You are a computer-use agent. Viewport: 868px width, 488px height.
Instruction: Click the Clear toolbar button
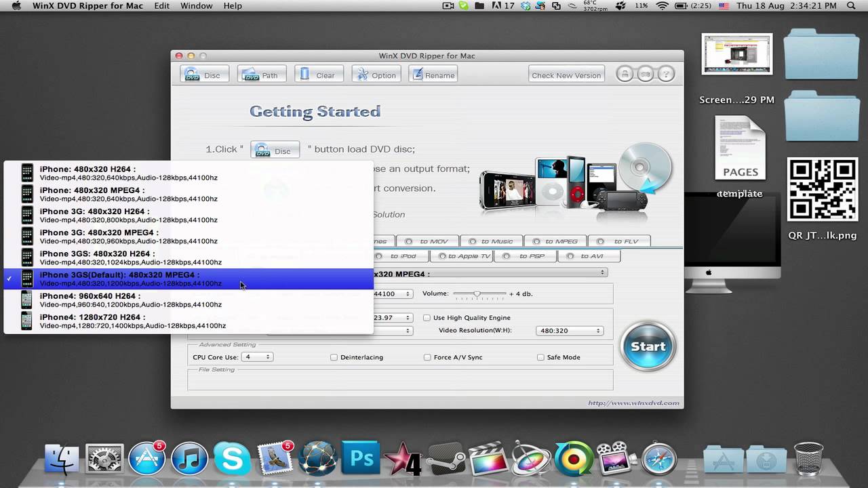318,75
